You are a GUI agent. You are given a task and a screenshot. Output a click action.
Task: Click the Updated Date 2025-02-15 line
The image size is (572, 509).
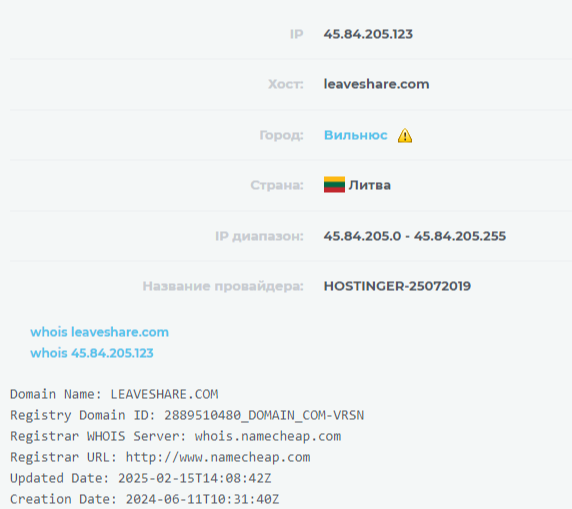click(141, 478)
